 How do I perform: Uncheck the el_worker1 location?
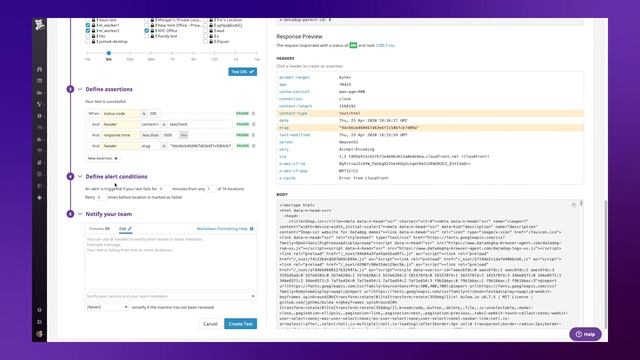(x=87, y=25)
